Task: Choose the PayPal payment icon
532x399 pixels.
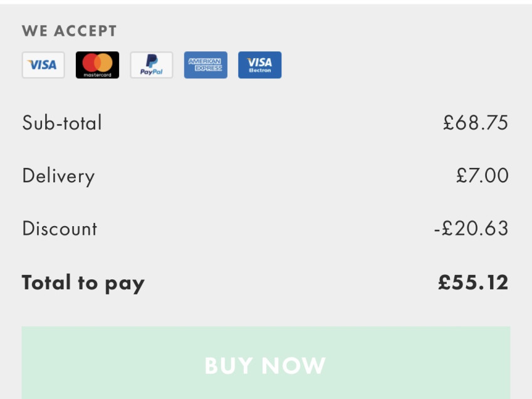Action: 152,65
